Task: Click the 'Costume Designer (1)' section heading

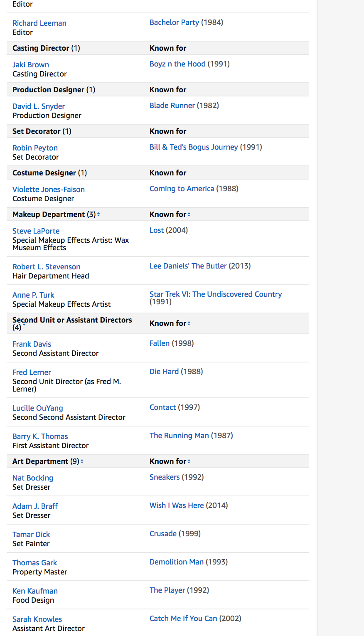Action: coord(49,173)
